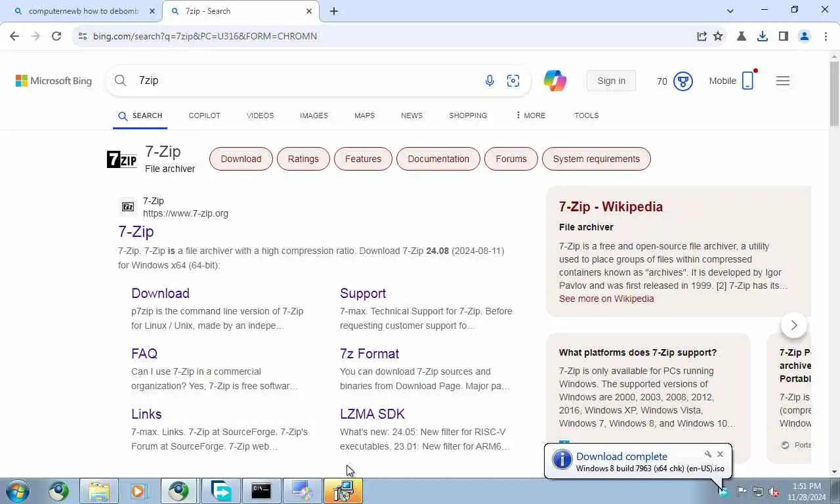Switch to the IMAGES tab

tap(314, 115)
